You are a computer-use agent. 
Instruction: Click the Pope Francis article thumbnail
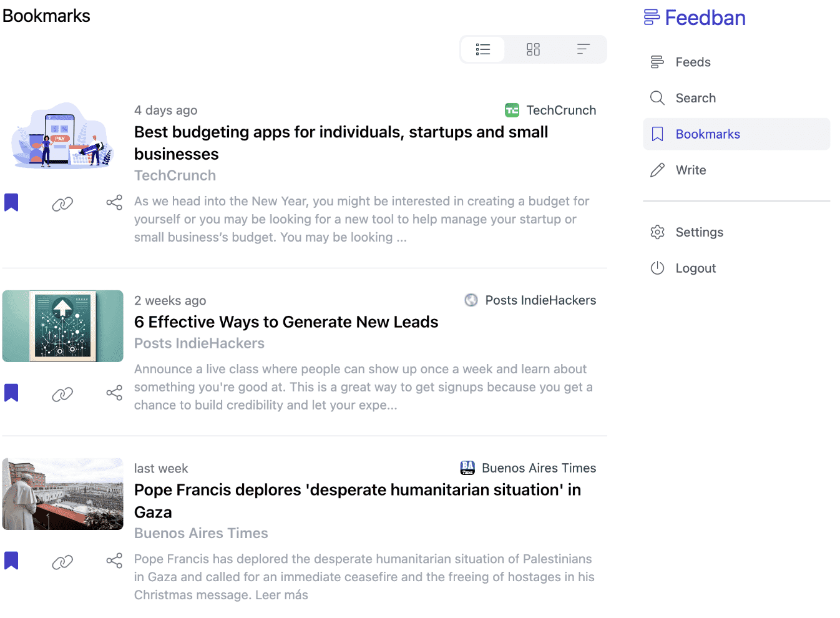point(62,494)
